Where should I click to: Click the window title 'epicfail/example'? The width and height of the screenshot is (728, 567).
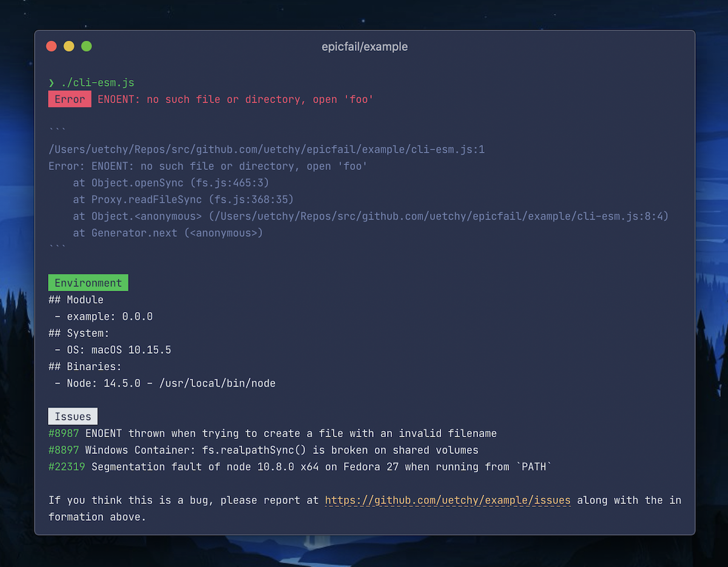pos(365,47)
